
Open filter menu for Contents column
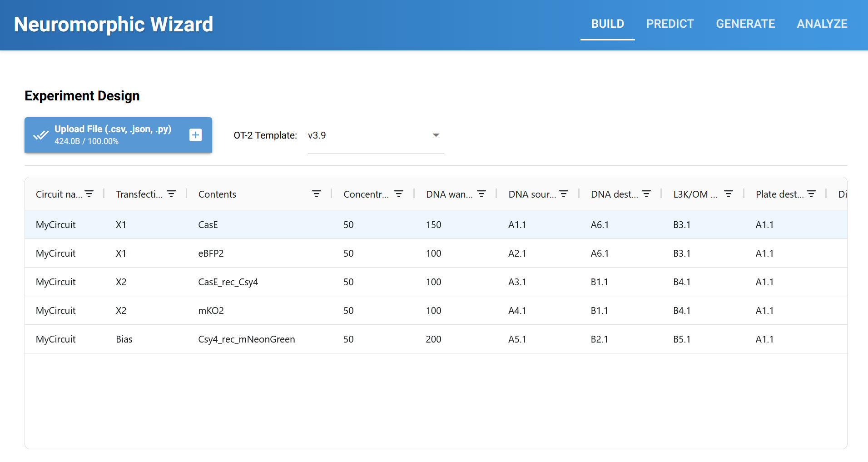[317, 194]
